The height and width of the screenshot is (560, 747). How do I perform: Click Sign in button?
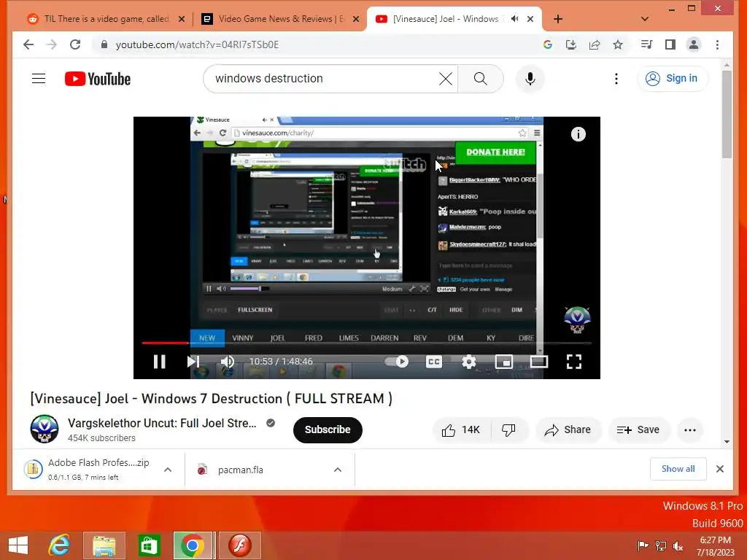coord(672,79)
